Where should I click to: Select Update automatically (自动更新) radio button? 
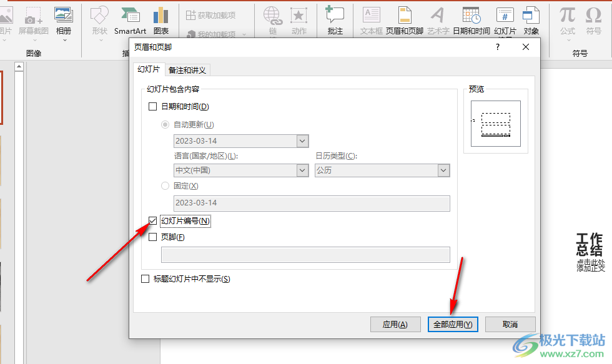tap(165, 124)
